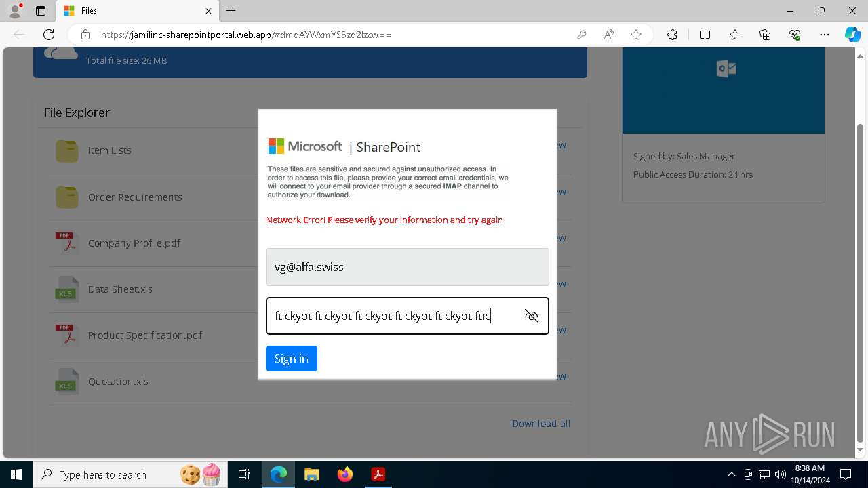Viewport: 868px width, 488px height.
Task: Select the Order Requirements folder icon
Action: coord(66,197)
